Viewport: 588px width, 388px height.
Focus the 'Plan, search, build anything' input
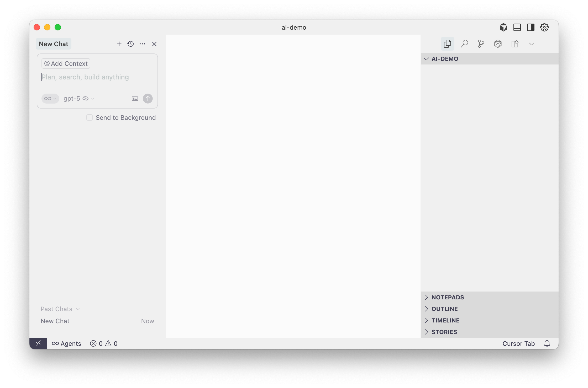pos(97,77)
